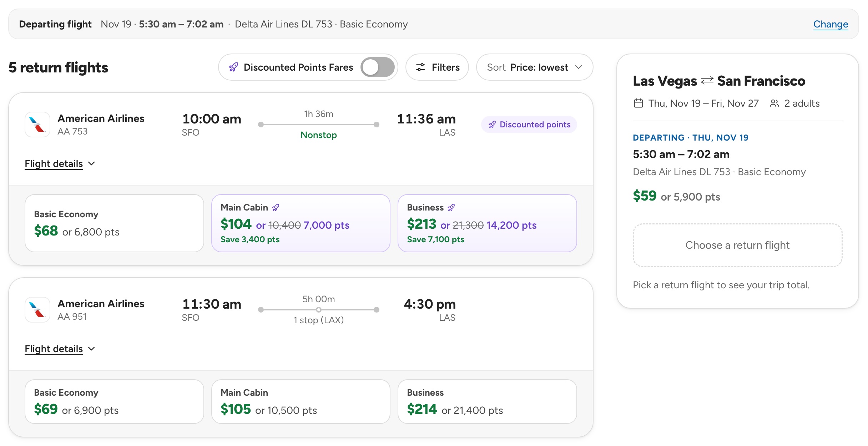Toggle the Discounted Points Fares switch
This screenshot has height=446, width=868.
pos(377,67)
